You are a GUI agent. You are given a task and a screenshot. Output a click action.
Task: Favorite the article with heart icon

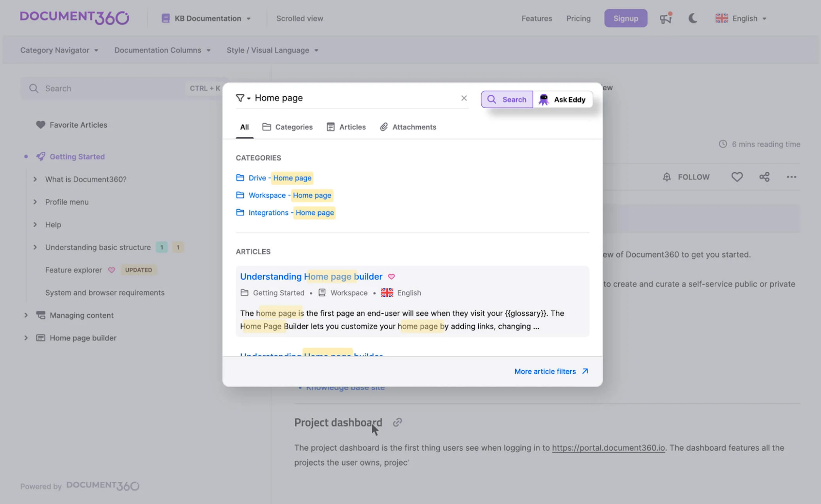click(x=737, y=177)
